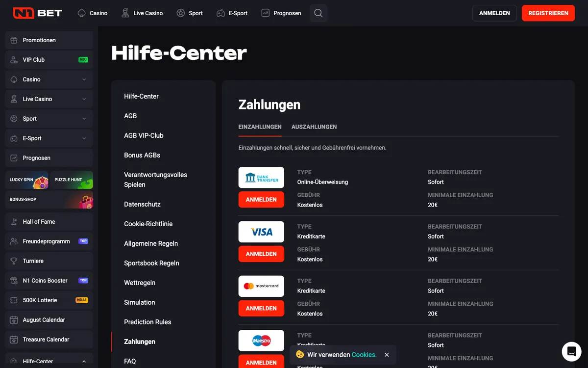The width and height of the screenshot is (588, 368).
Task: Collapse the Hilfe-Center sidebar chevron
Action: (x=84, y=361)
